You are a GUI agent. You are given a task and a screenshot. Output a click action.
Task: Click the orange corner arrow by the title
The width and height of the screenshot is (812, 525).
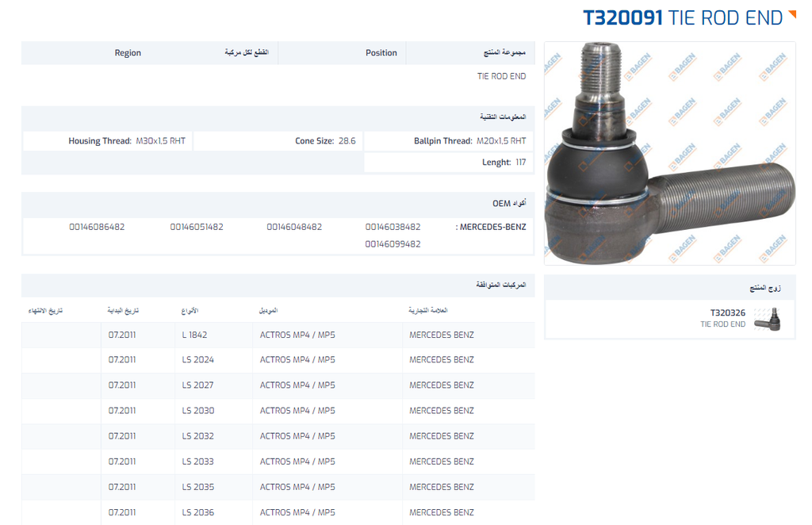click(792, 14)
